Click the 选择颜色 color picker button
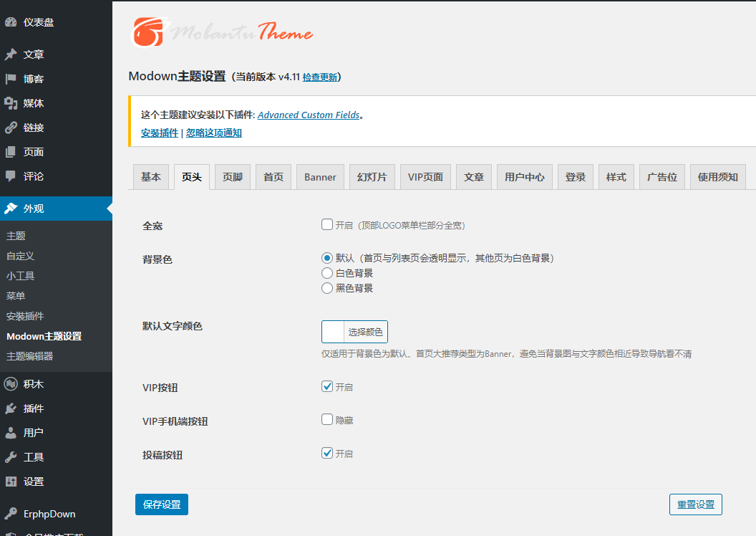 [365, 332]
